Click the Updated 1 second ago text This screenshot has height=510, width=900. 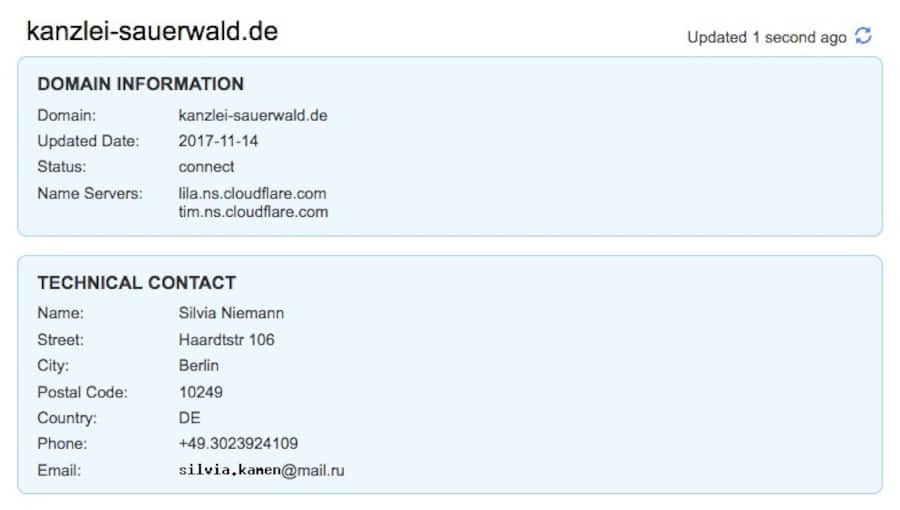[766, 37]
